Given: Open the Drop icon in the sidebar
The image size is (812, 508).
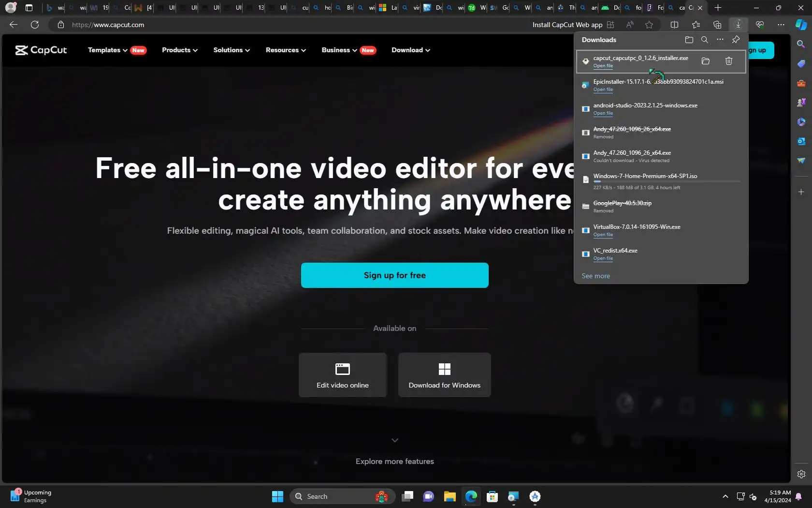Looking at the screenshot, I should [x=801, y=160].
